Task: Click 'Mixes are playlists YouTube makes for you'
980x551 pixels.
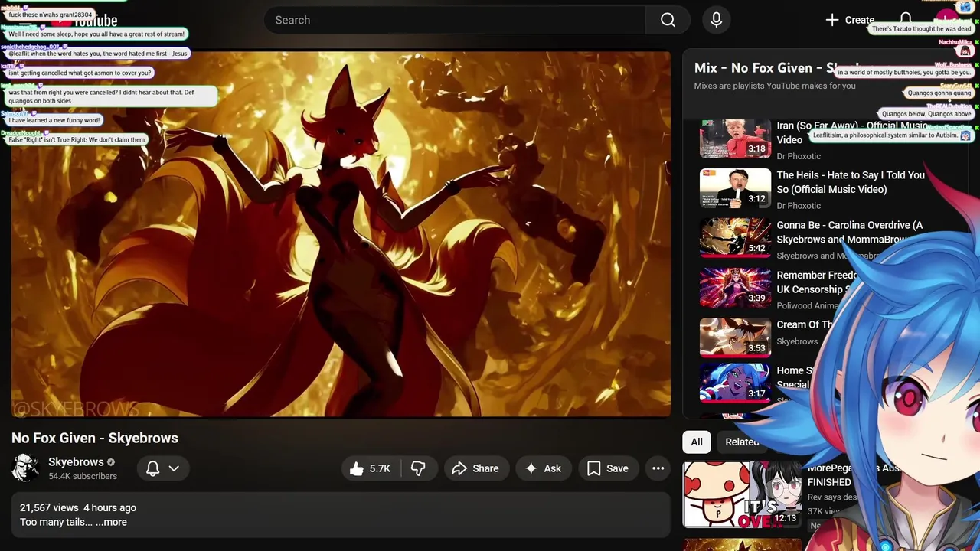Action: click(x=775, y=86)
